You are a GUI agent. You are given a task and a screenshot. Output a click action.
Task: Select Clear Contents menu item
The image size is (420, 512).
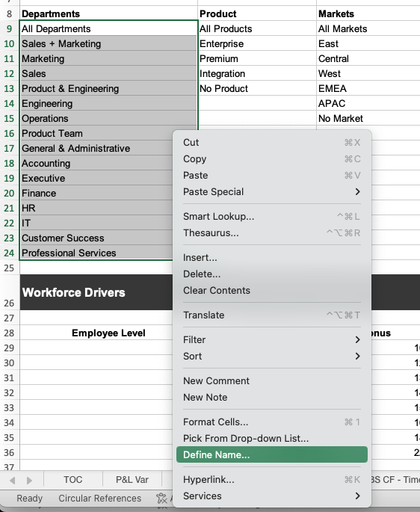(x=272, y=290)
